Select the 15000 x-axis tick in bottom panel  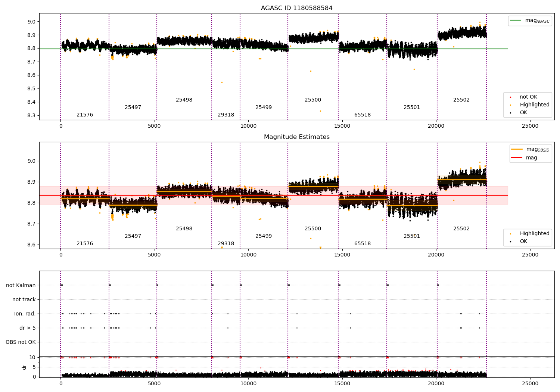click(342, 383)
